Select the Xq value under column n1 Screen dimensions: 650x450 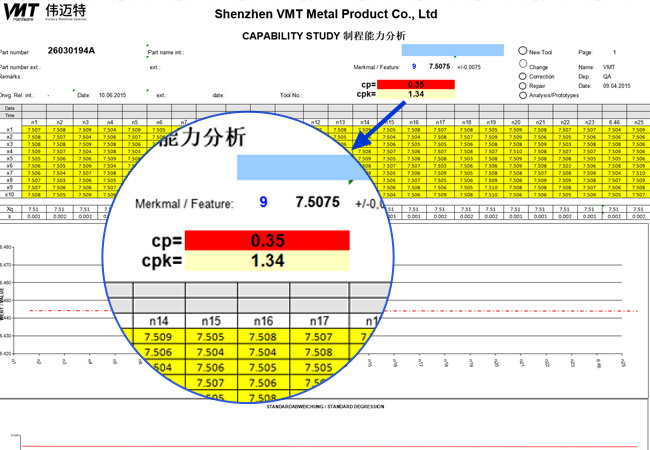pos(34,210)
